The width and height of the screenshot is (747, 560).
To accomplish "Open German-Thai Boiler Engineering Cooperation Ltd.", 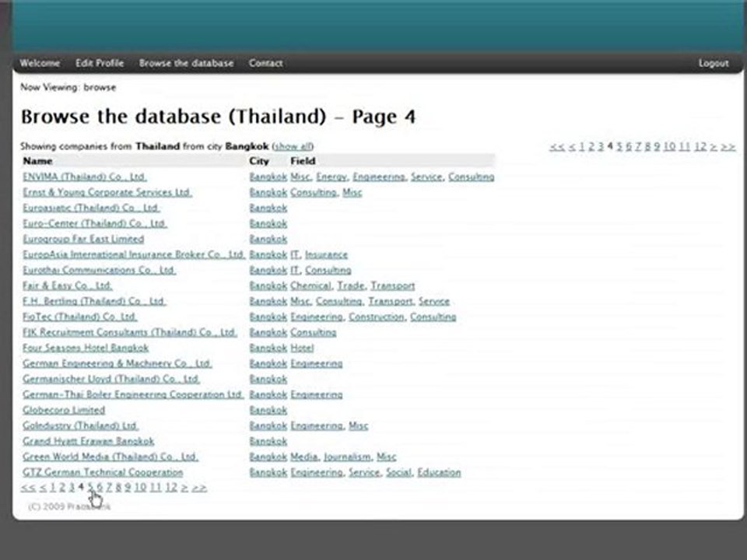I will [x=133, y=395].
